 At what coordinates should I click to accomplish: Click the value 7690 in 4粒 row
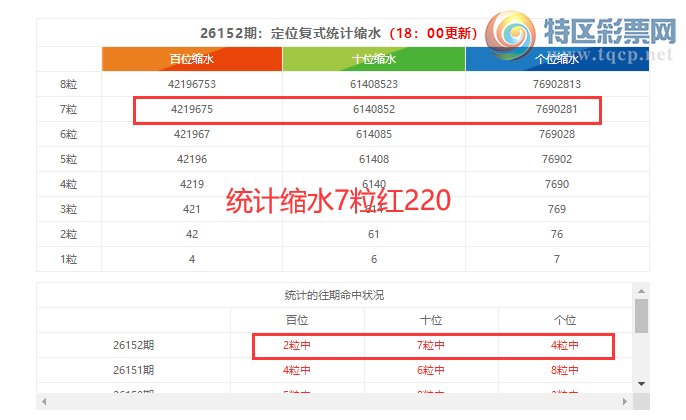557,184
